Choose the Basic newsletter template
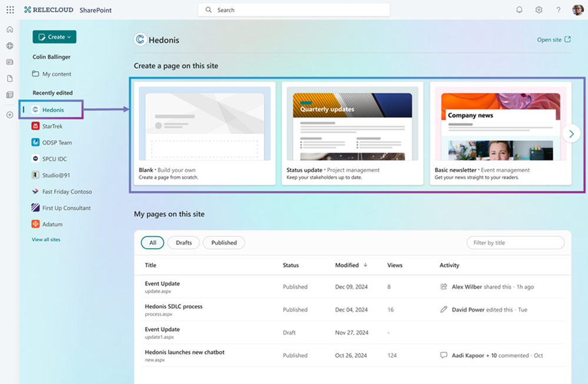Screen dimensions: 588x384 click(501, 133)
